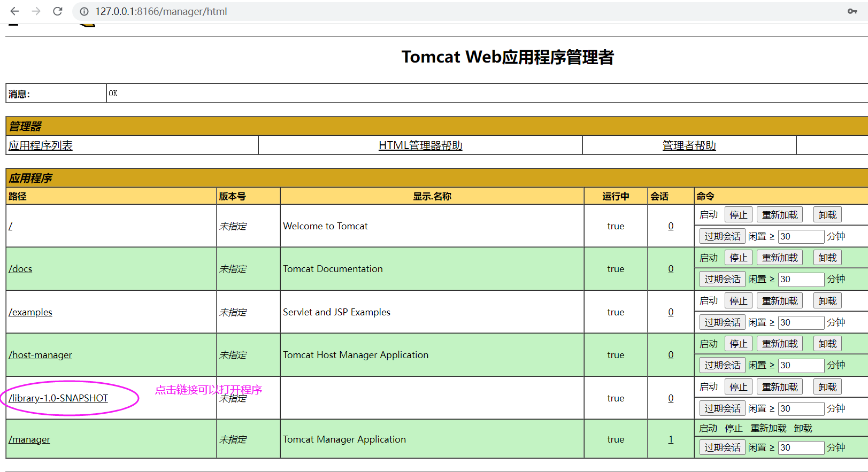Undeploy the /host-manager application
Viewport: 868px width, 472px height.
[827, 344]
